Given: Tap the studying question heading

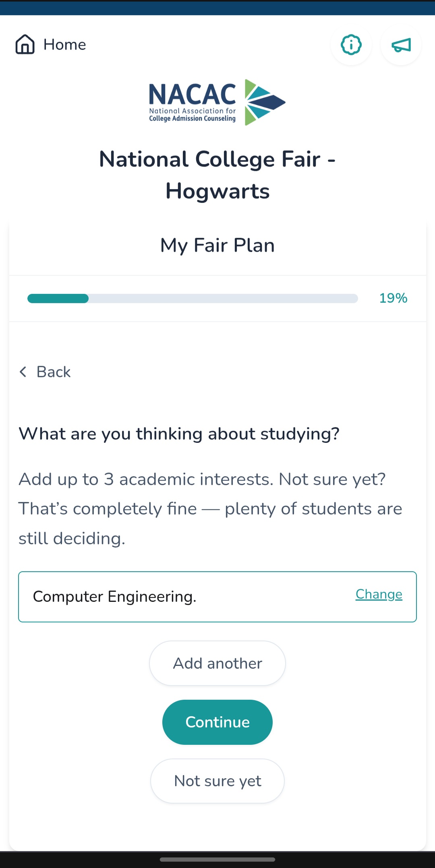Looking at the screenshot, I should [x=179, y=434].
